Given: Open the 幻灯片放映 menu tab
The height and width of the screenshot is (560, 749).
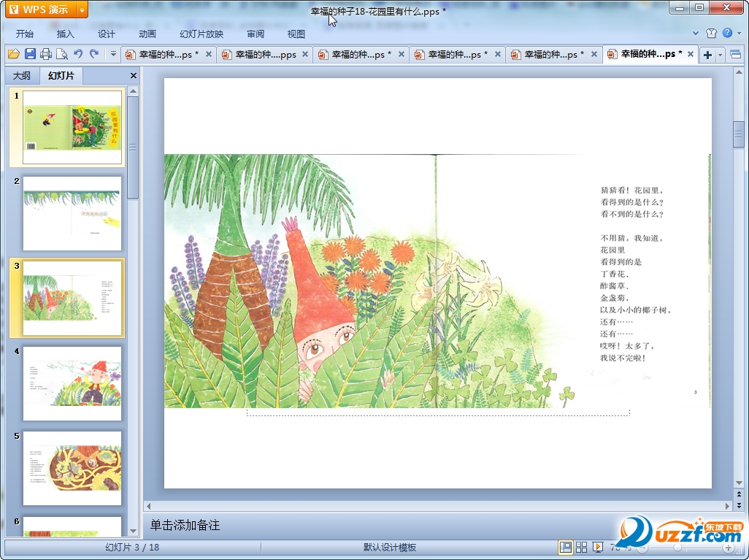Looking at the screenshot, I should pos(201,34).
